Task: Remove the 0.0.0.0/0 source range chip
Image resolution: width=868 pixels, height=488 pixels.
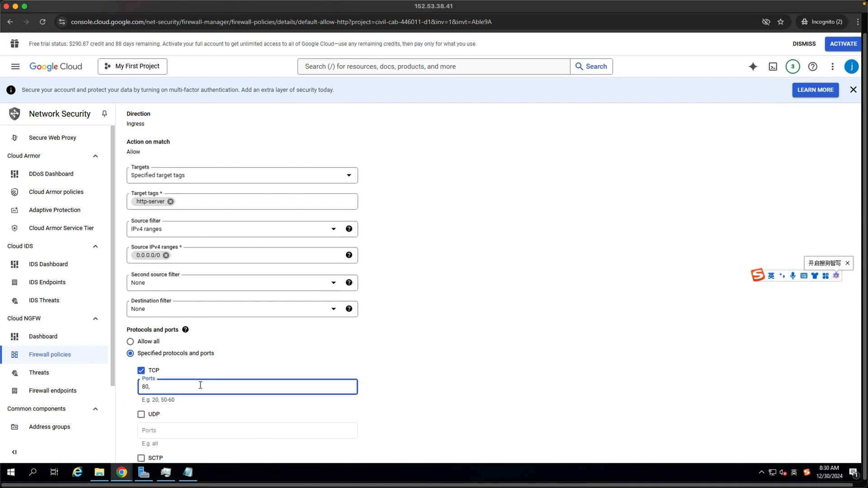Action: coord(166,255)
